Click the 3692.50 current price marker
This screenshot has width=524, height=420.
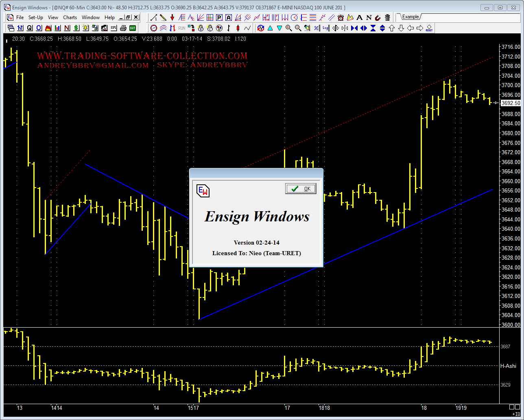(511, 103)
